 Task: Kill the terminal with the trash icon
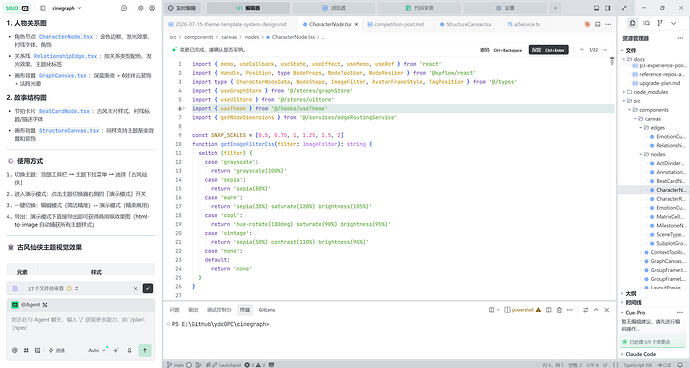tap(559, 310)
